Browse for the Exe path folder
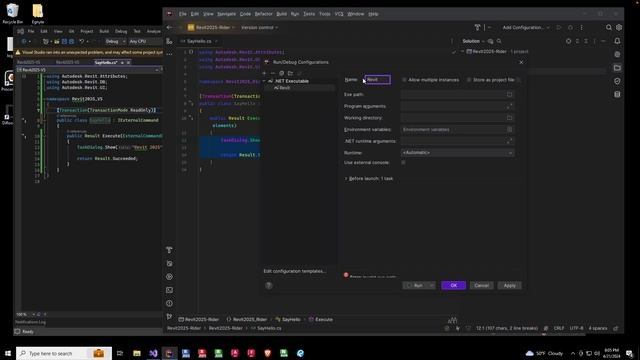640x360 pixels. [509, 94]
